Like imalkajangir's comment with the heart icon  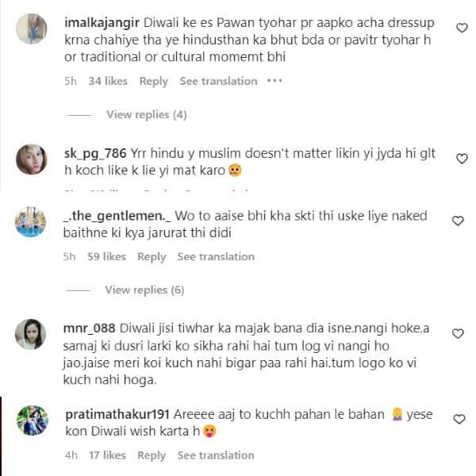click(x=462, y=28)
